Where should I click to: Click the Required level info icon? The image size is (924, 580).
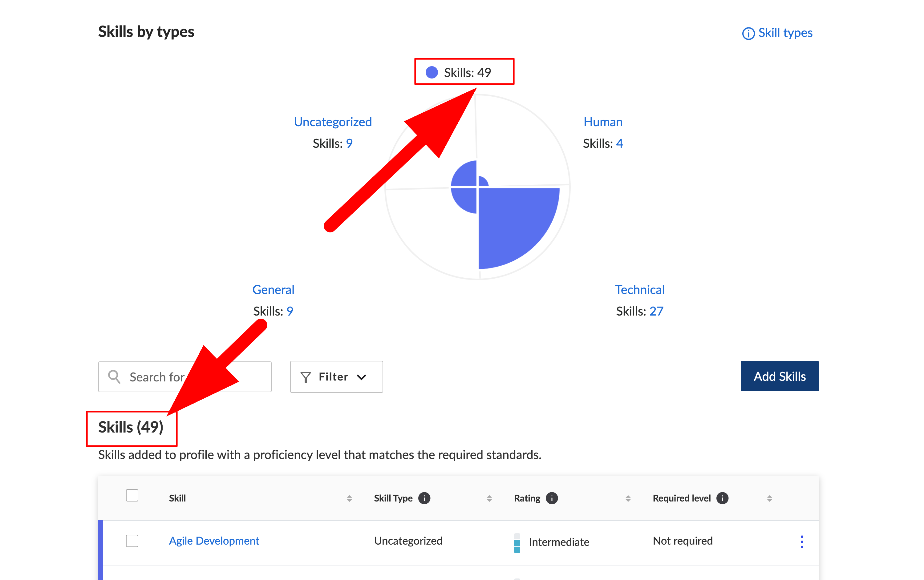pos(722,498)
